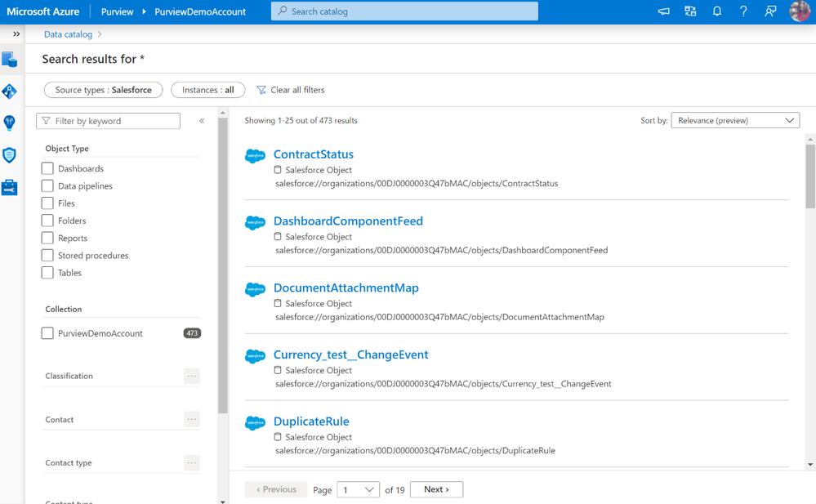Viewport: 816px width, 504px height.
Task: Open the user profile avatar
Action: click(800, 11)
